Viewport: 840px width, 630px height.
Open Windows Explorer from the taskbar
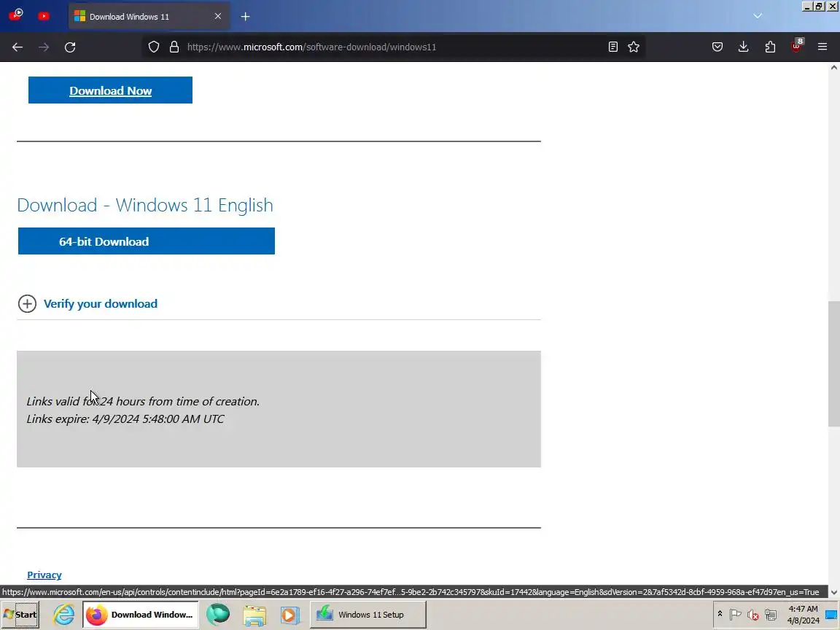pyautogui.click(x=254, y=615)
